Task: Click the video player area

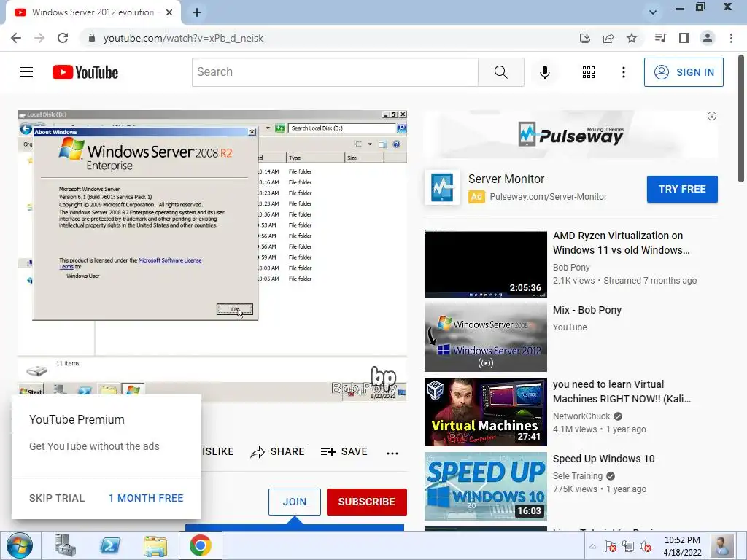Action: click(x=212, y=256)
